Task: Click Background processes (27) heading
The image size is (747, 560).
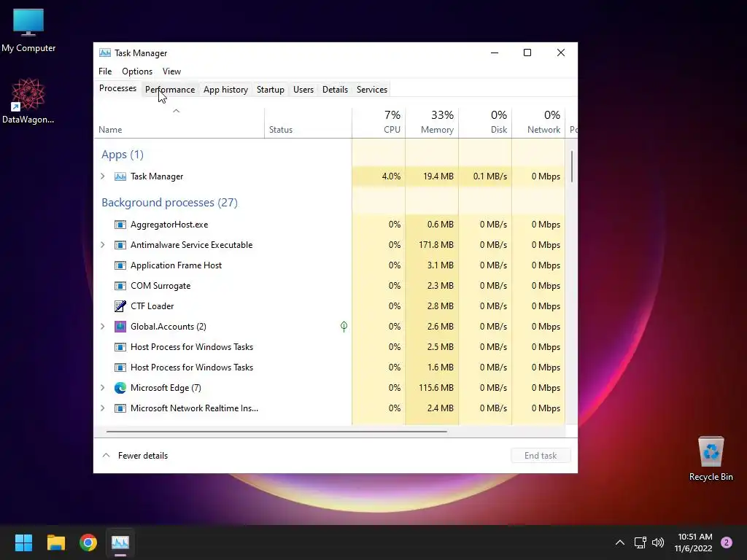Action: pos(169,203)
